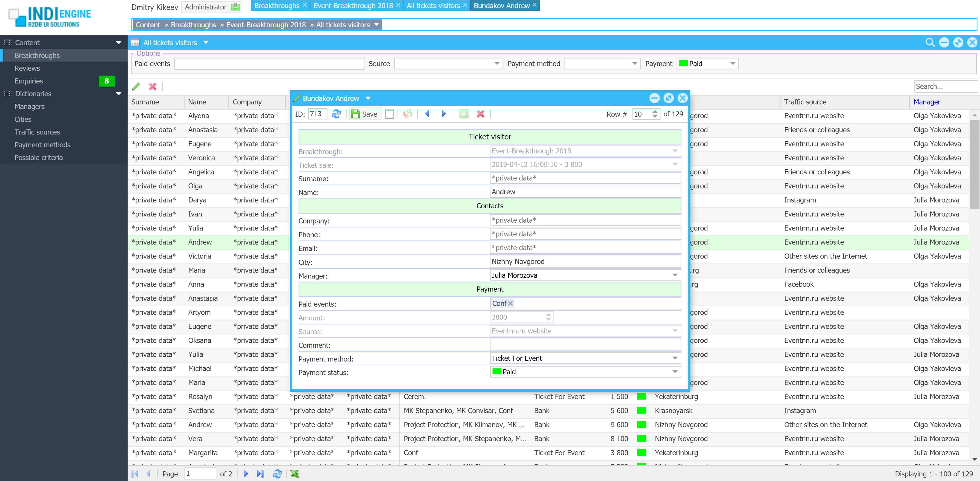Screen dimensions: 980x481
Task: Click the refresh icon next to ID field
Action: click(336, 114)
